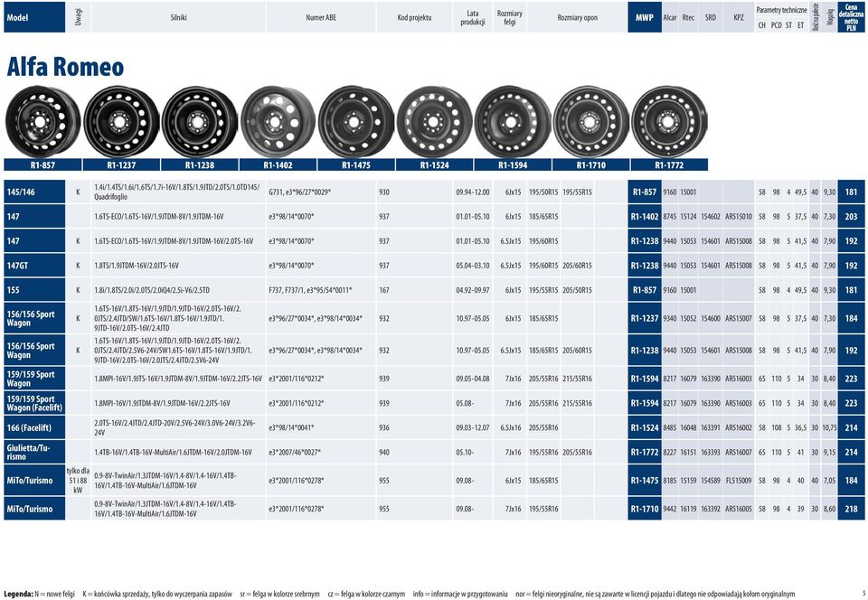Image resolution: width=868 pixels, height=600 pixels.
Task: Click the R1-1524 wheel image
Action: tap(435, 122)
